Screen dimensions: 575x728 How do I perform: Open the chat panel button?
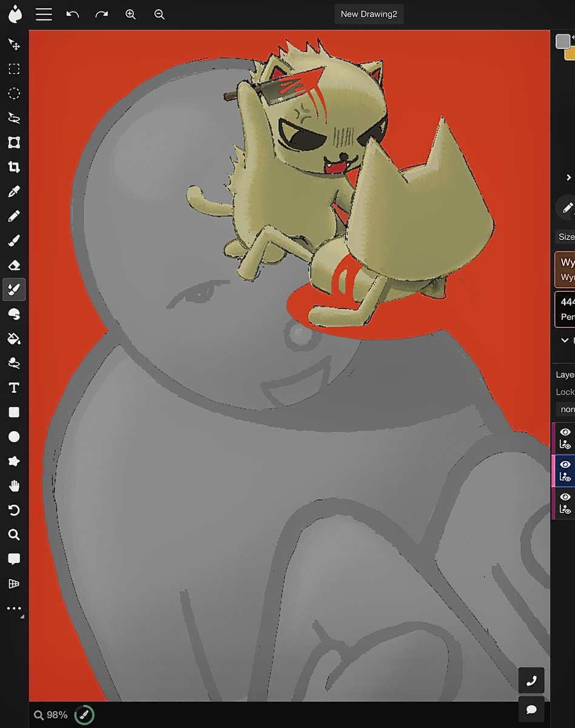531,709
